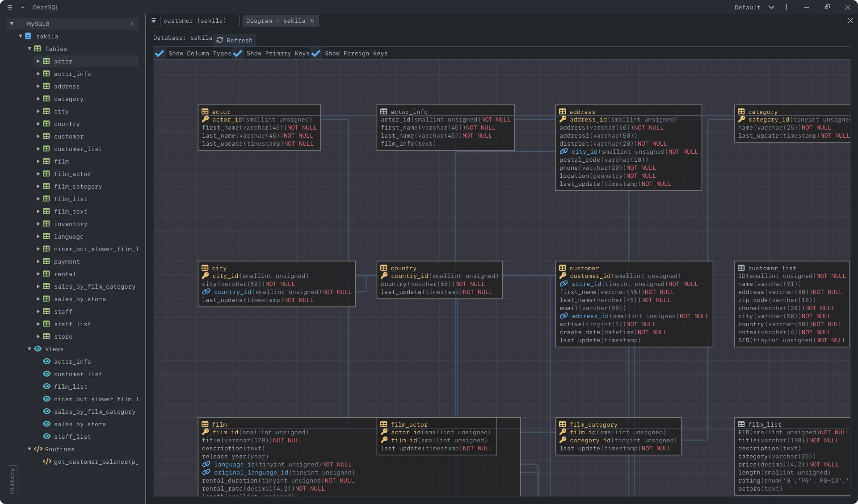Open the Default theme dropdown
Screen dimensions: 858x504
pyautogui.click(x=754, y=7)
